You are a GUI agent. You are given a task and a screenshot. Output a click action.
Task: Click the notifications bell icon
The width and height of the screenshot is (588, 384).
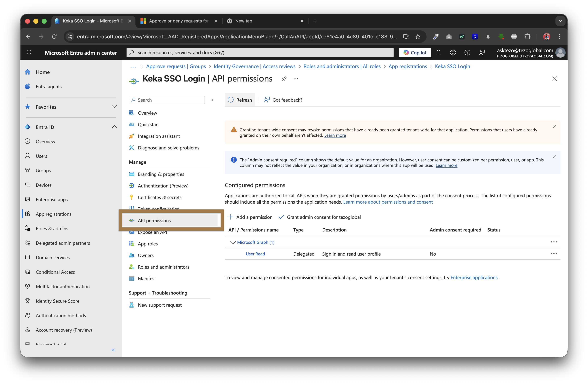point(438,52)
